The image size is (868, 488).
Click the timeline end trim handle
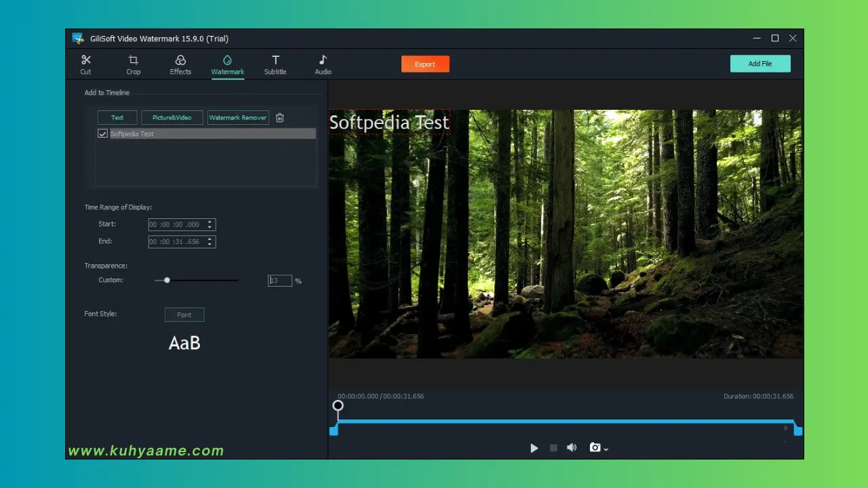coord(798,431)
